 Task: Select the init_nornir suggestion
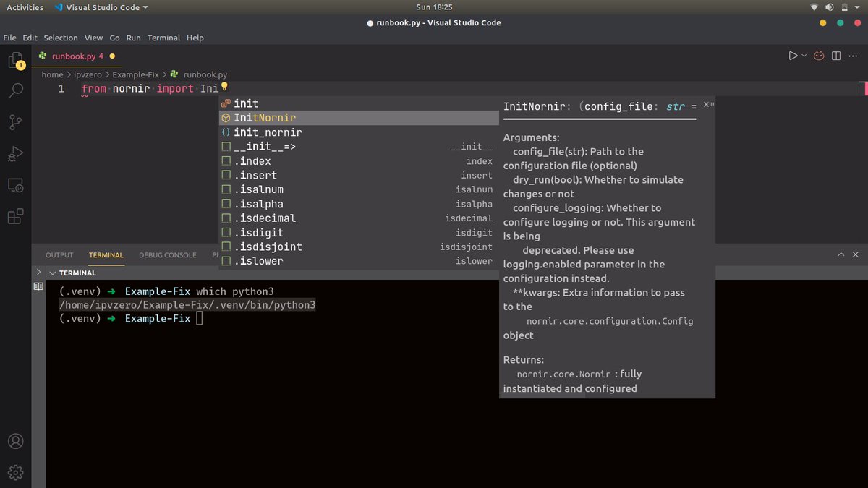[359, 132]
